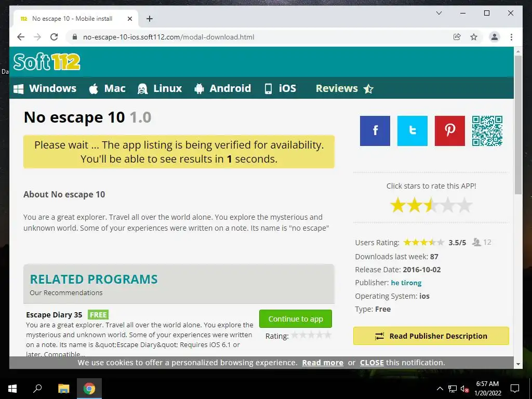The image size is (532, 399).
Task: Pin the app on Pinterest
Action: pyautogui.click(x=449, y=130)
